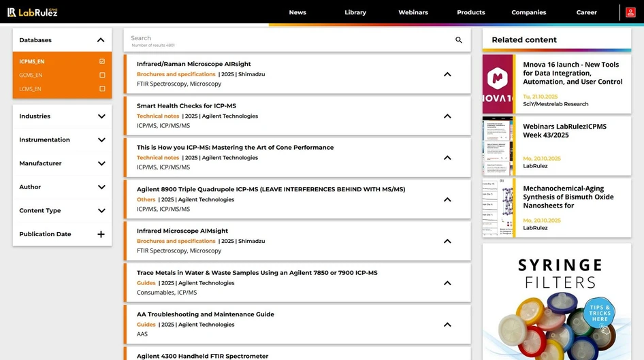The height and width of the screenshot is (360, 644).
Task: Collapse the Databases filter panel
Action: [101, 40]
